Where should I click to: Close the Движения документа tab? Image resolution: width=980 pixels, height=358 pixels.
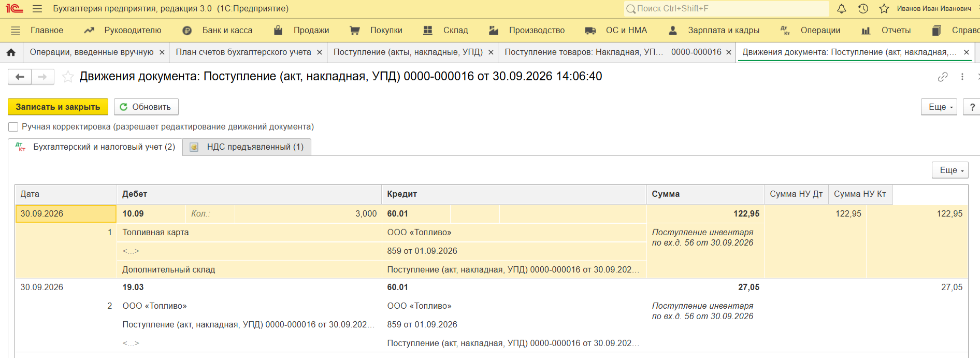click(966, 52)
